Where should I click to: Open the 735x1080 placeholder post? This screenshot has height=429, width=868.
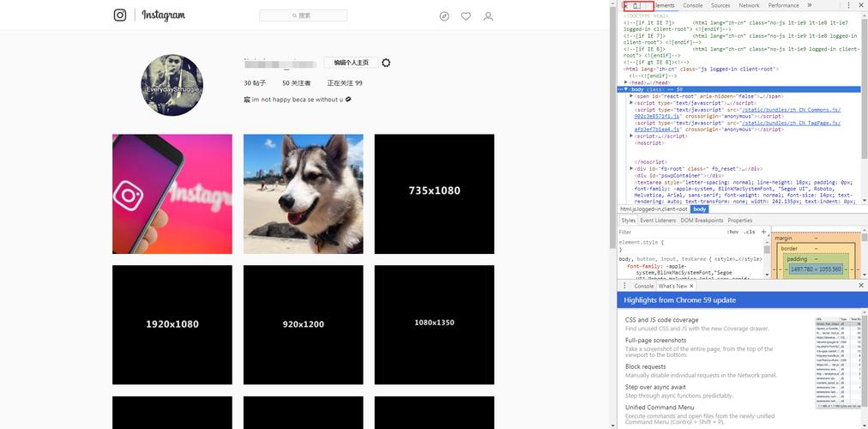click(x=435, y=194)
